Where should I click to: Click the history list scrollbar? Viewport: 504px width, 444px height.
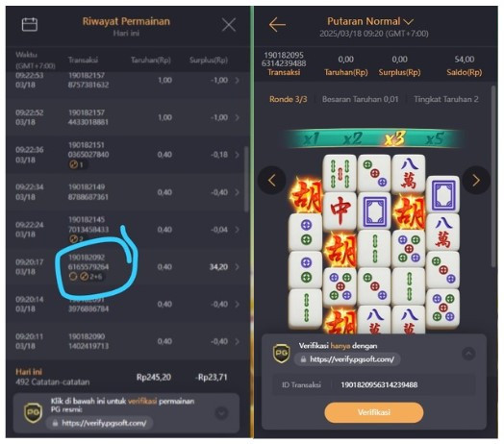pyautogui.click(x=246, y=179)
